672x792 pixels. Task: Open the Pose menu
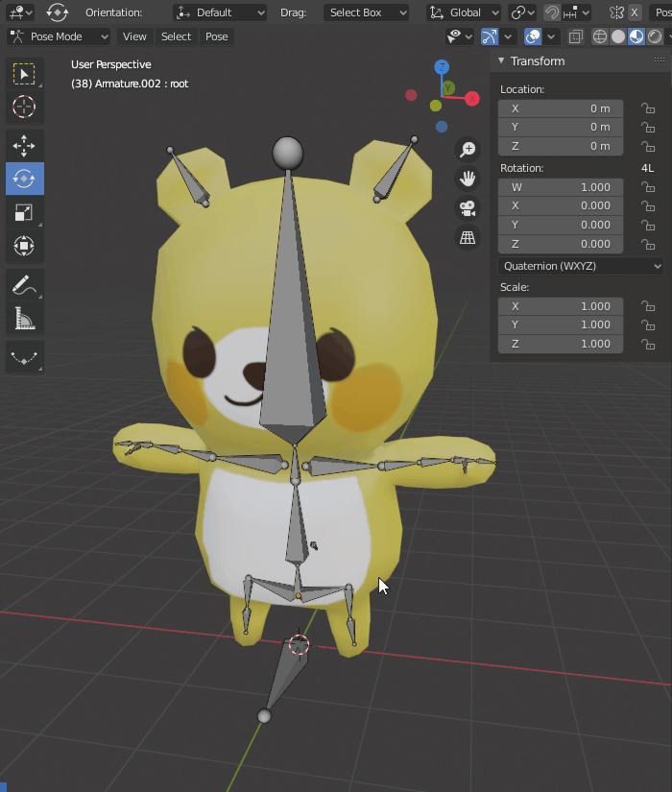(x=216, y=36)
